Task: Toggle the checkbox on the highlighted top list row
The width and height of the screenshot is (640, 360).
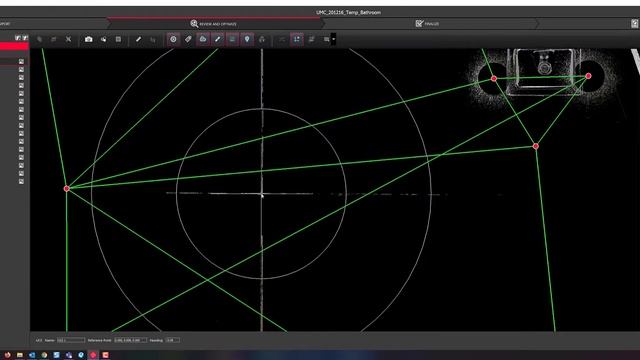Action: (21, 61)
